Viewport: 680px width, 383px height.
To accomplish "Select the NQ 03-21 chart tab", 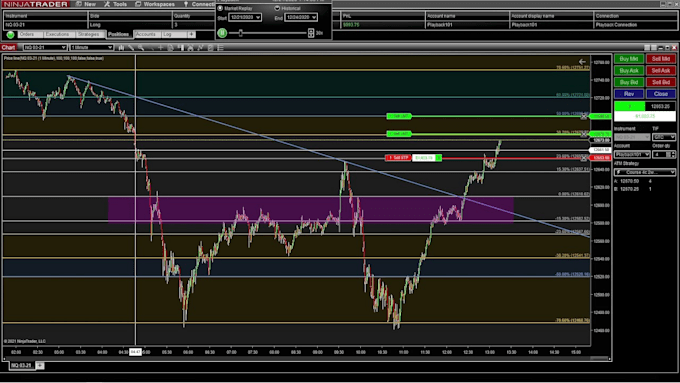I will pos(21,366).
